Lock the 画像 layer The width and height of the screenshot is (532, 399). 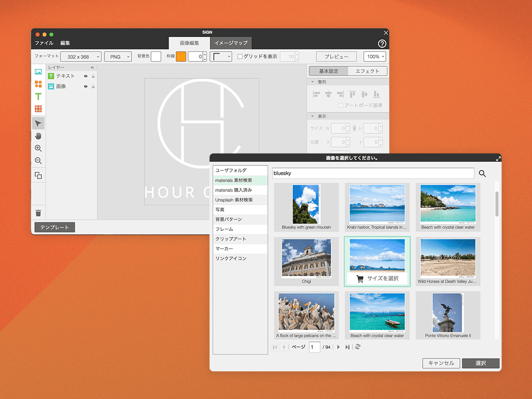click(x=93, y=86)
